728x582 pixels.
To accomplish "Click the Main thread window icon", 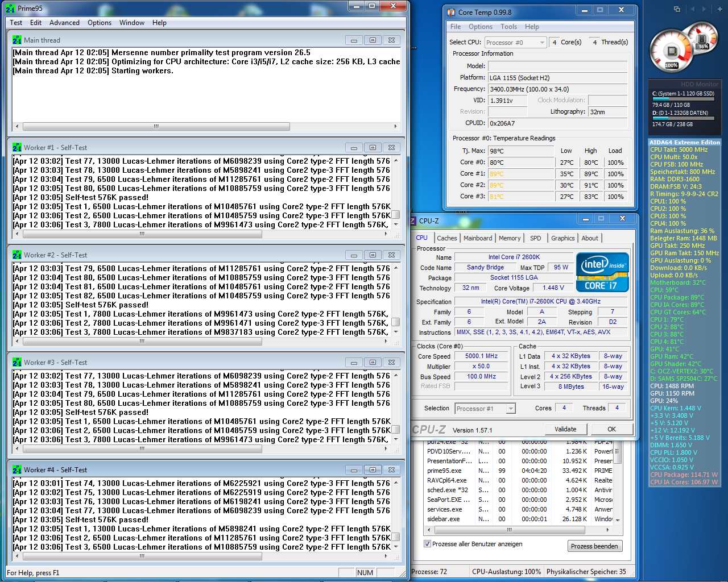I will (x=17, y=40).
